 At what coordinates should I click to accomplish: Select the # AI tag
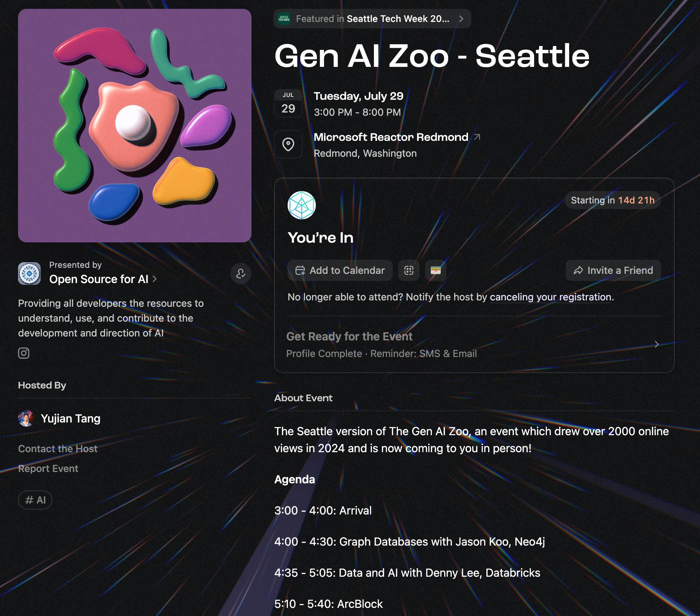click(x=35, y=500)
